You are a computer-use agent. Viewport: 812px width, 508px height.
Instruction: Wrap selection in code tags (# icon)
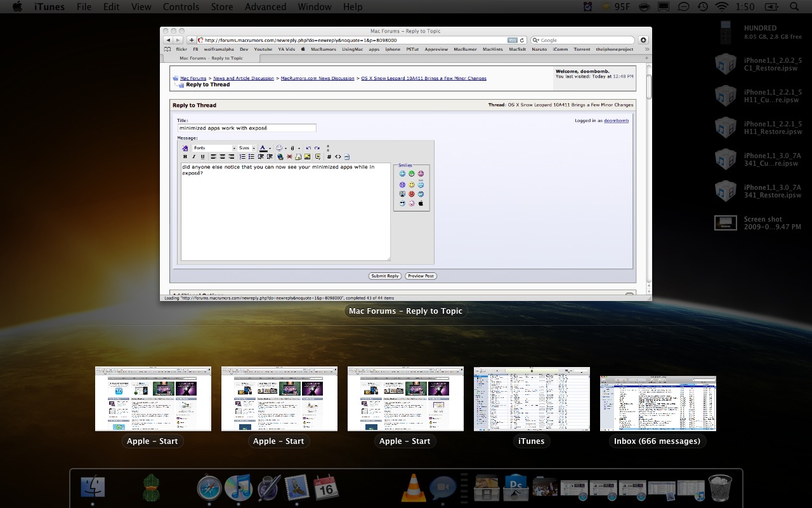tap(329, 156)
